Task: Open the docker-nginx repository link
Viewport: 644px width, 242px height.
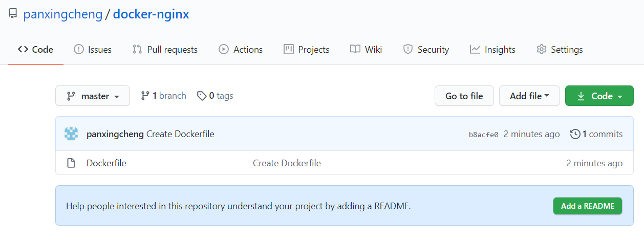Action: click(151, 14)
